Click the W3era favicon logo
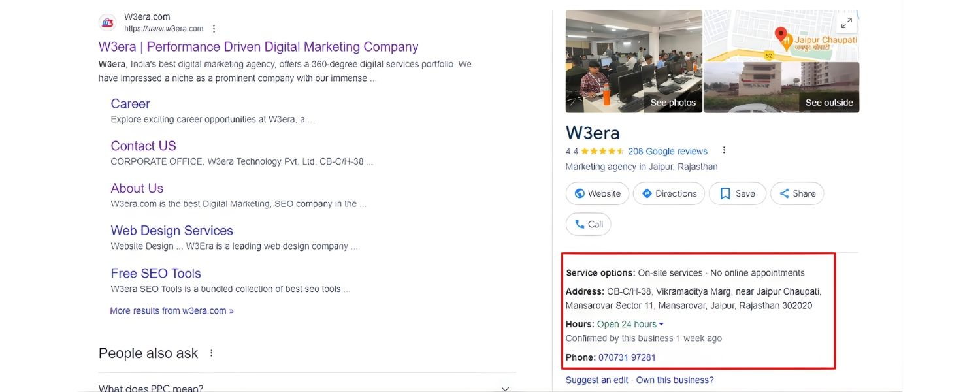 (x=108, y=23)
